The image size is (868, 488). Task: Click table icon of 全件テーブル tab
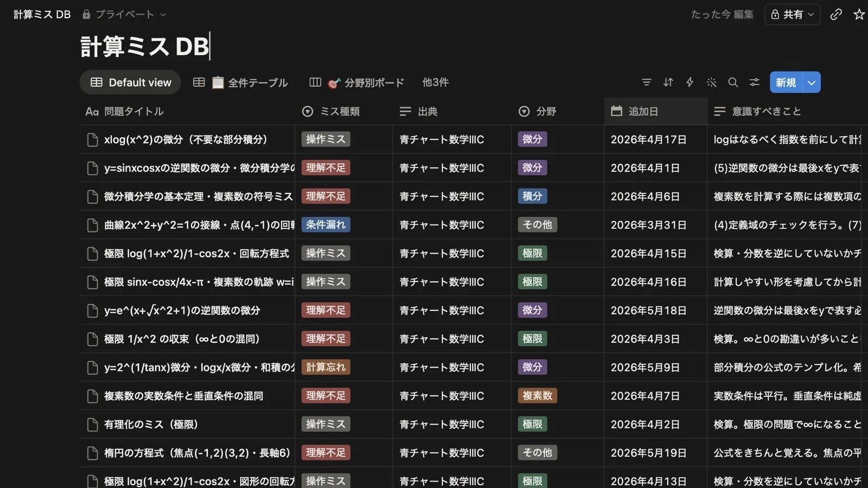coord(199,82)
